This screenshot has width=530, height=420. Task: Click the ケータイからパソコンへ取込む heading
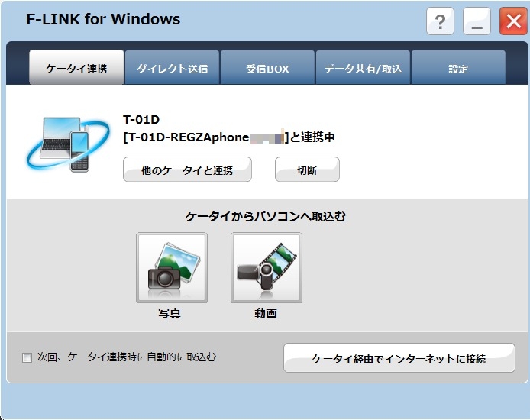pos(266,216)
